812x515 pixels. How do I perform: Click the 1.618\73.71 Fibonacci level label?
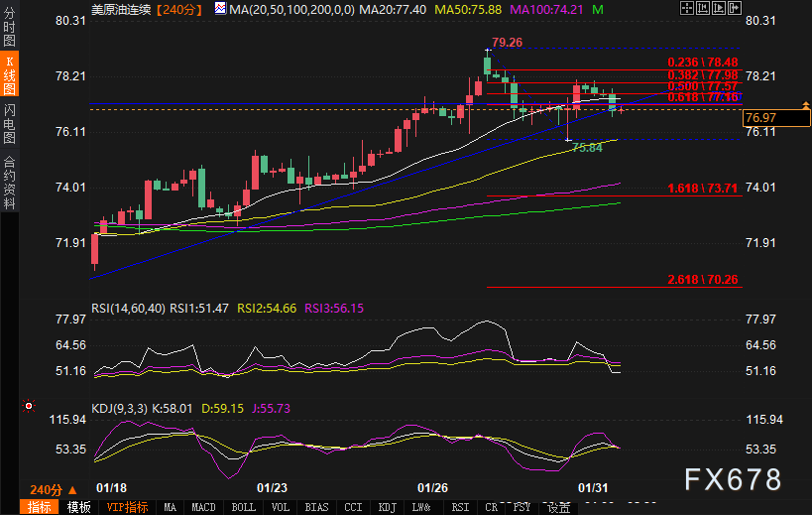[703, 189]
